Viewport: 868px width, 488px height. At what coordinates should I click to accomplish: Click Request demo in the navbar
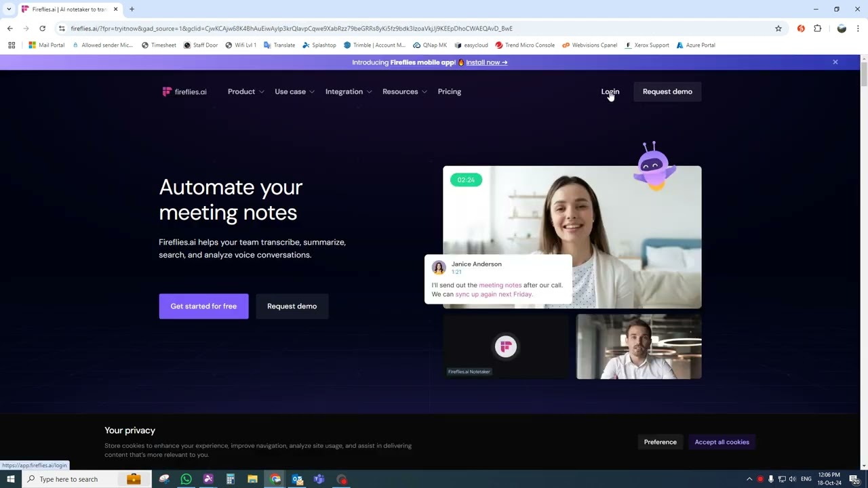pyautogui.click(x=667, y=91)
